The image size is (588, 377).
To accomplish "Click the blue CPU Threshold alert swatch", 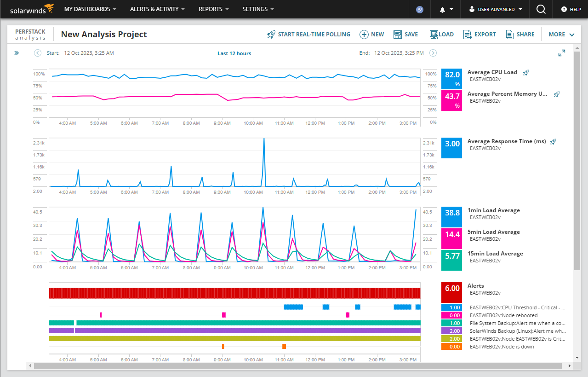I will pyautogui.click(x=452, y=307).
